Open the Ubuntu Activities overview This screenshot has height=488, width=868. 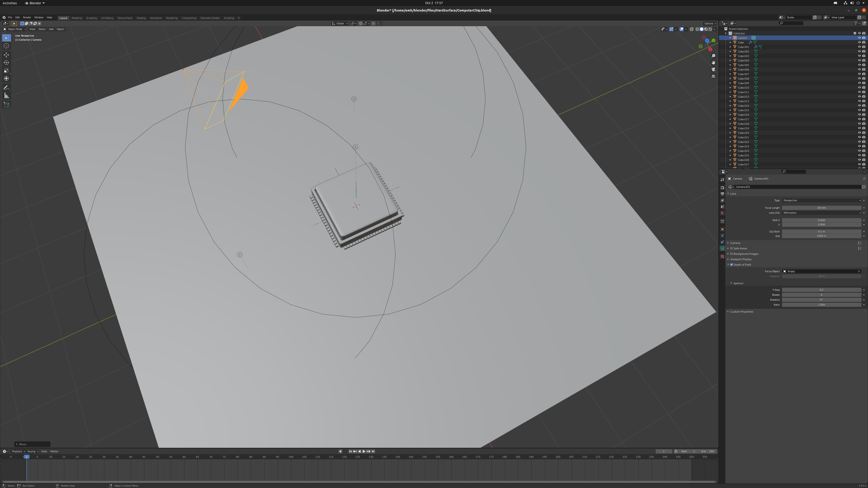(10, 3)
